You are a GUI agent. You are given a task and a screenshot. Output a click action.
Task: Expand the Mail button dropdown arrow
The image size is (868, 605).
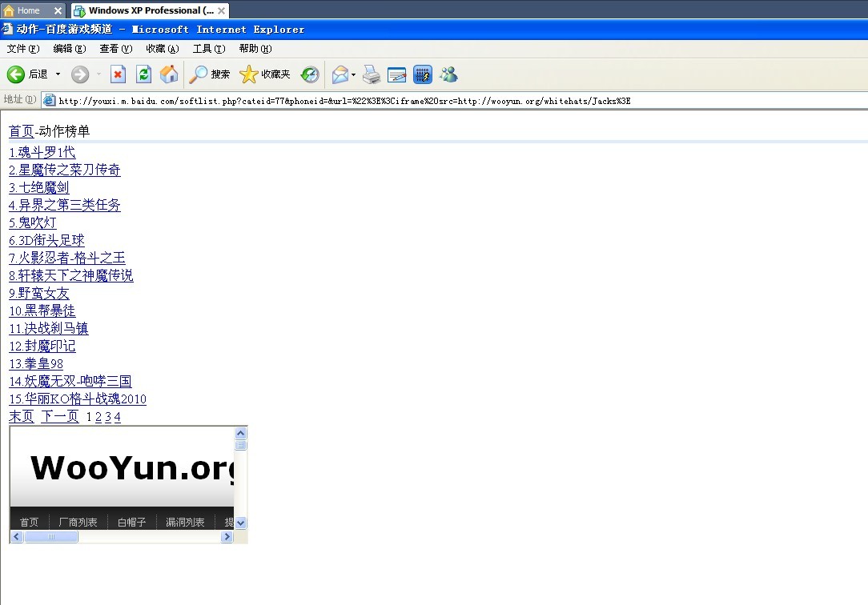(x=353, y=74)
